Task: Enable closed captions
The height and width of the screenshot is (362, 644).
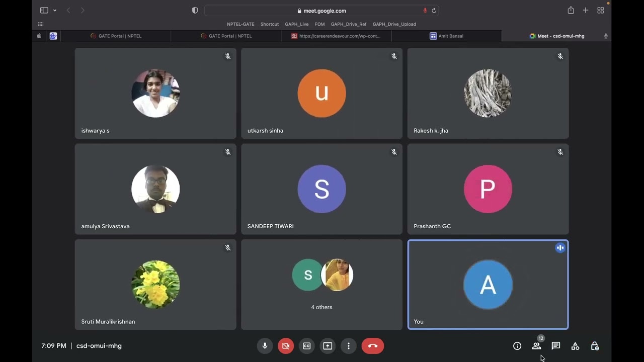Action: pyautogui.click(x=307, y=346)
